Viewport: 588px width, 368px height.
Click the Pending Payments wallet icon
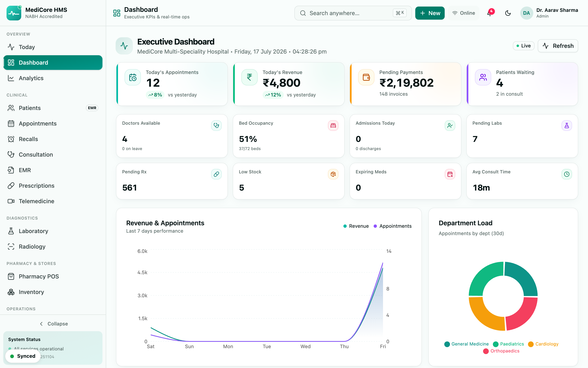(366, 77)
